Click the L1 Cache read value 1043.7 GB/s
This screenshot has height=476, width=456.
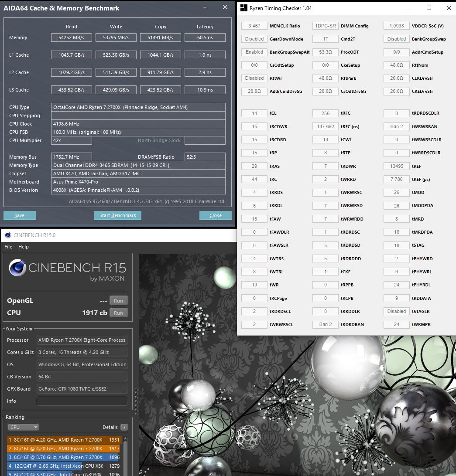pyautogui.click(x=72, y=55)
